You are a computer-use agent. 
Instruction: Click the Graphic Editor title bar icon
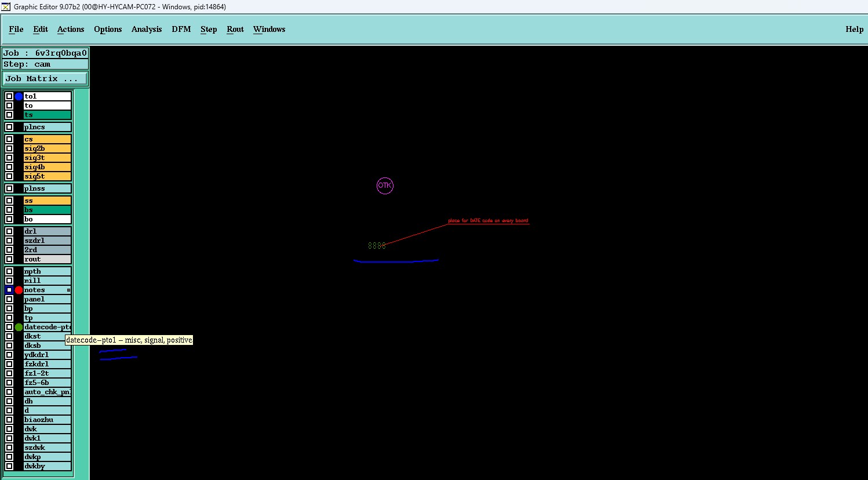(6, 6)
